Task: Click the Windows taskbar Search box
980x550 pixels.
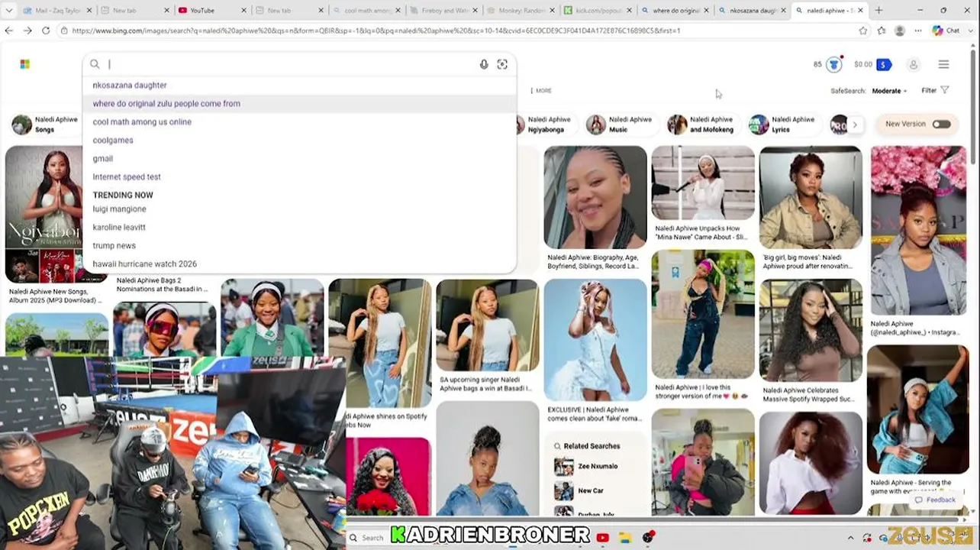Action: pyautogui.click(x=368, y=538)
